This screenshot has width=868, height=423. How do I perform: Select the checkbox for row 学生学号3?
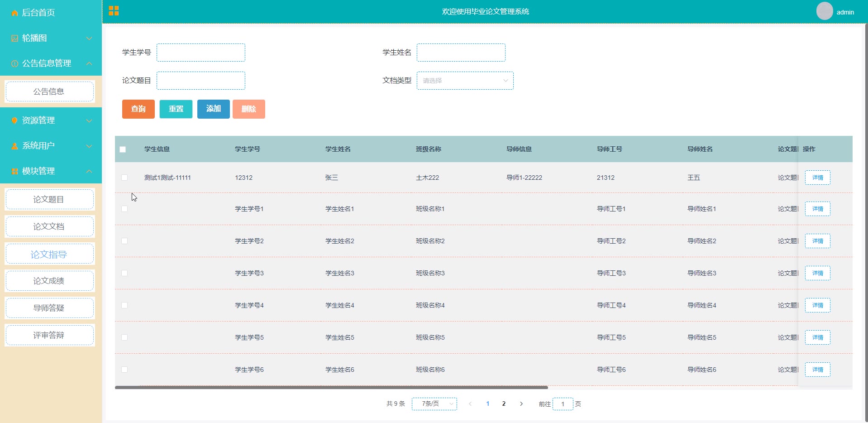coord(124,273)
